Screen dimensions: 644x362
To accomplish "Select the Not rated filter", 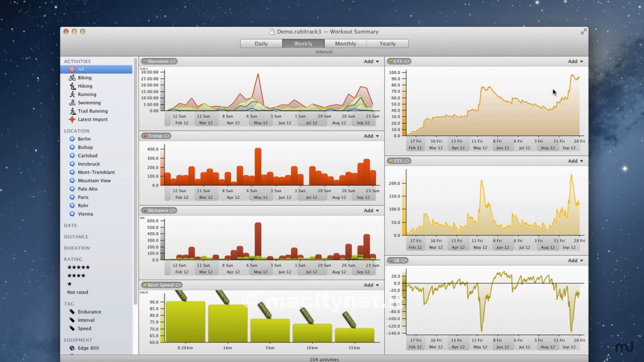I will 77,292.
